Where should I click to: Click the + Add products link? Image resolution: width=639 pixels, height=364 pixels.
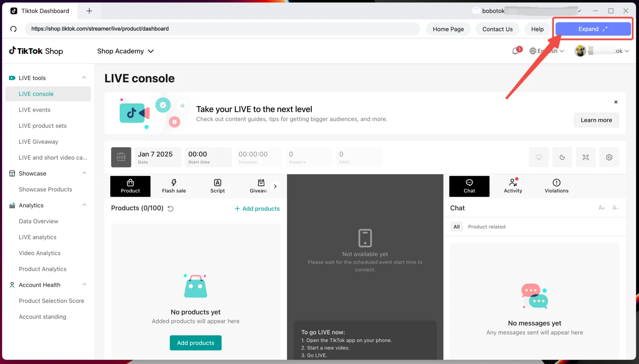click(257, 209)
